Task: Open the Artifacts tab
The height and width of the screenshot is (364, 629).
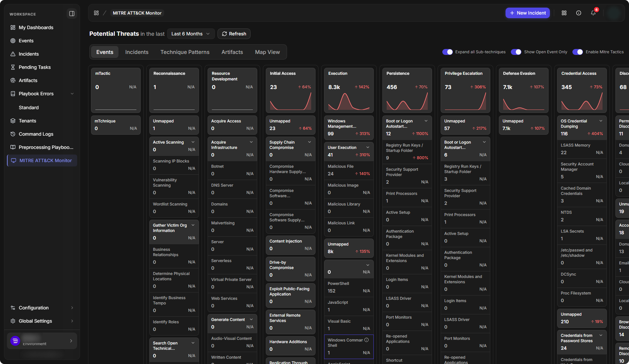Action: click(x=232, y=52)
